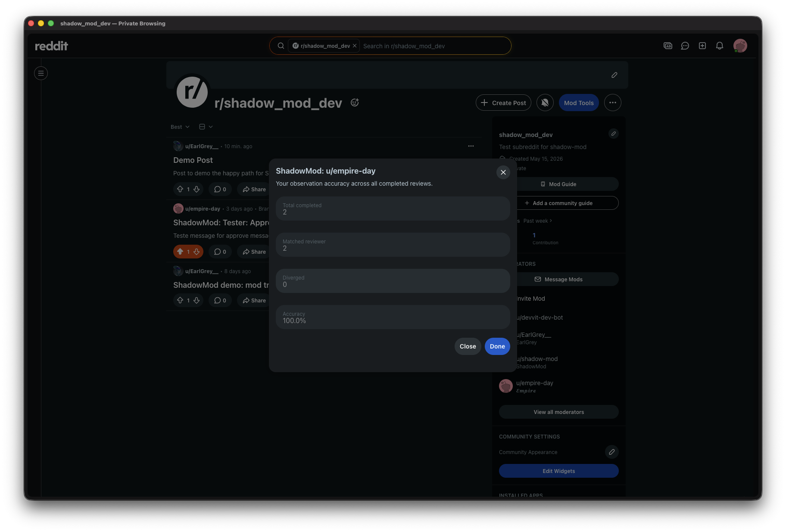Share the ShadowMod demo post
The image size is (786, 532).
coord(254,301)
